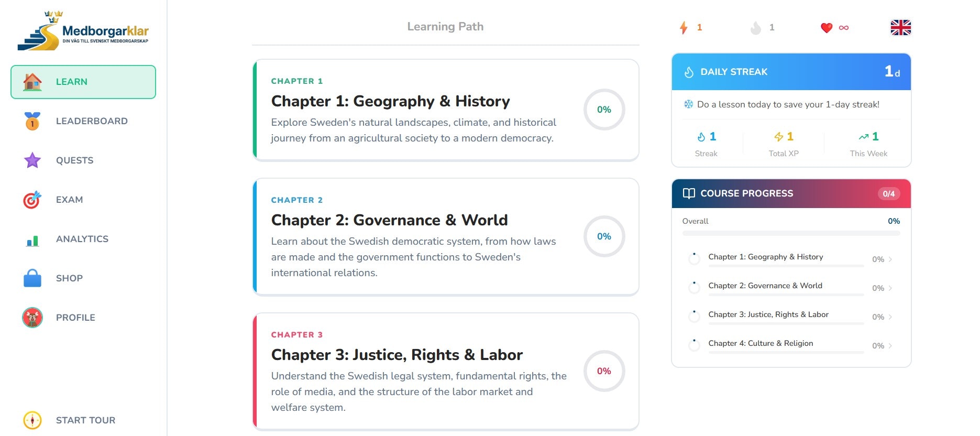The width and height of the screenshot is (980, 436).
Task: Select the Learn menu item
Action: click(x=83, y=82)
